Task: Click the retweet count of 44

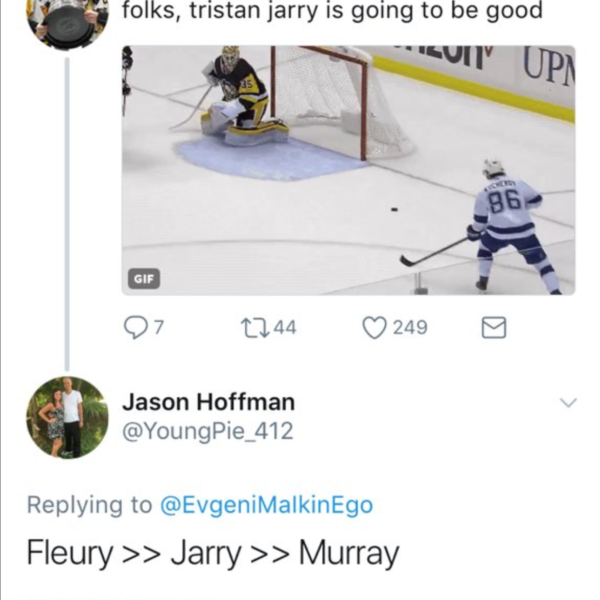Action: (284, 327)
